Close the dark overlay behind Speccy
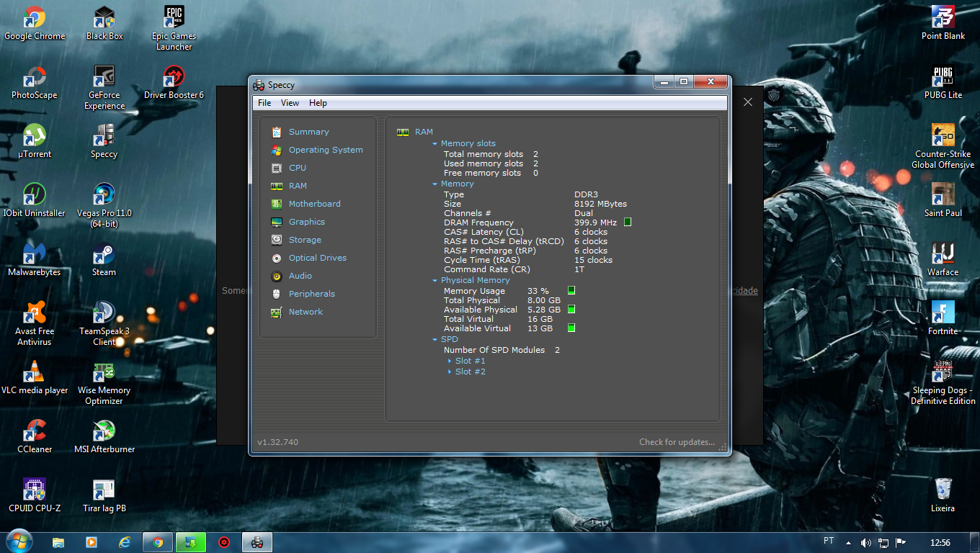This screenshot has width=980, height=553. [x=747, y=102]
